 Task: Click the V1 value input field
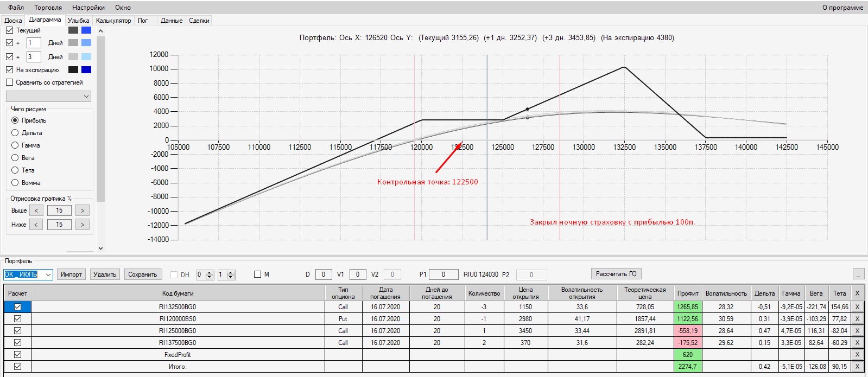[x=358, y=274]
